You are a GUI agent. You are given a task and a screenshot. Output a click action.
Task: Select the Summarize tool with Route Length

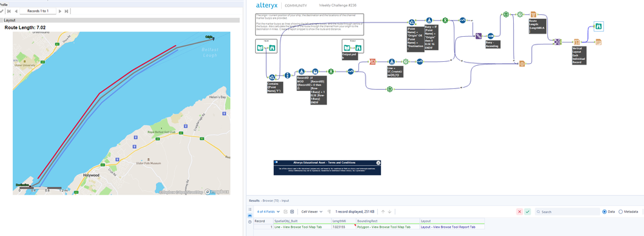(533, 14)
